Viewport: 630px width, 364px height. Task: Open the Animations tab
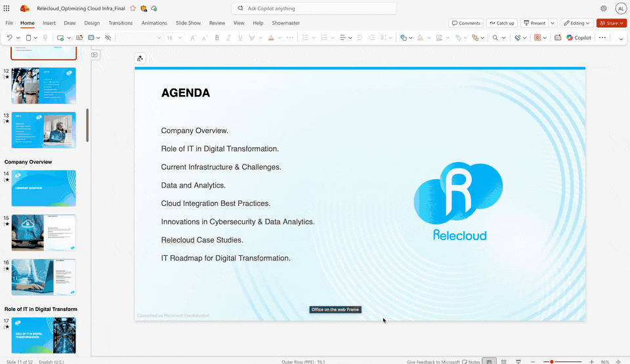(x=154, y=23)
